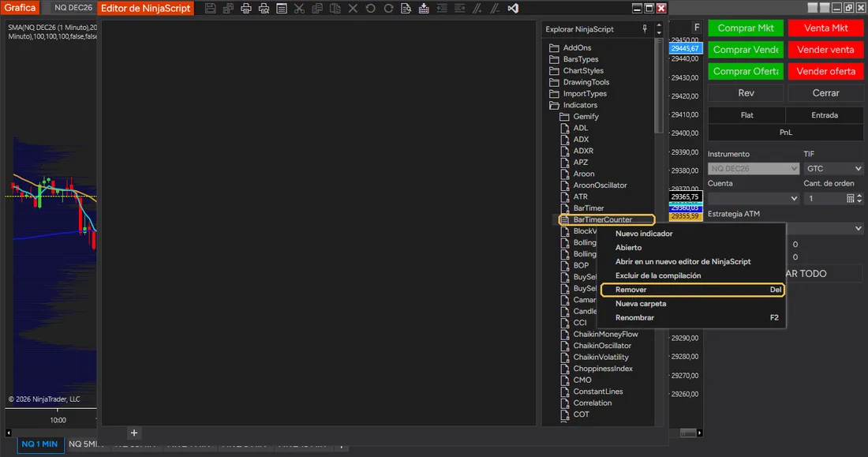Click the Copy icon in toolbar
Image resolution: width=868 pixels, height=457 pixels.
click(x=317, y=9)
